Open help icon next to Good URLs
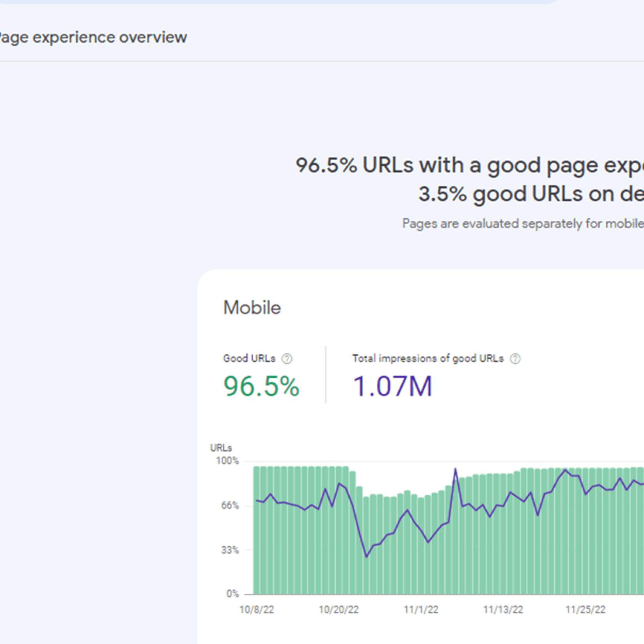644x644 pixels. tap(287, 359)
